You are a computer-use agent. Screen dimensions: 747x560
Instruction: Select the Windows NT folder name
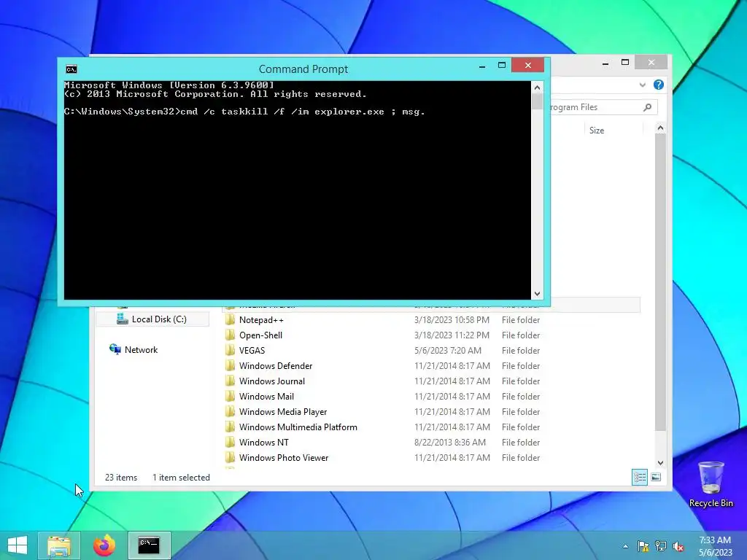click(264, 443)
